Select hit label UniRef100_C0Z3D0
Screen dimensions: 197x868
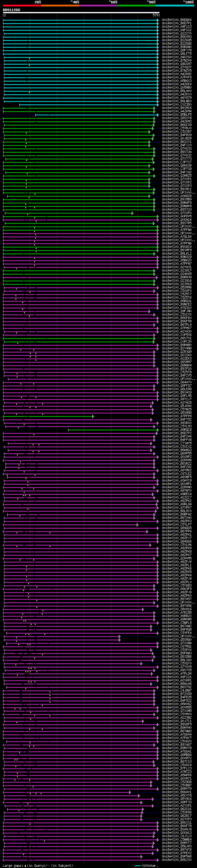point(177,104)
